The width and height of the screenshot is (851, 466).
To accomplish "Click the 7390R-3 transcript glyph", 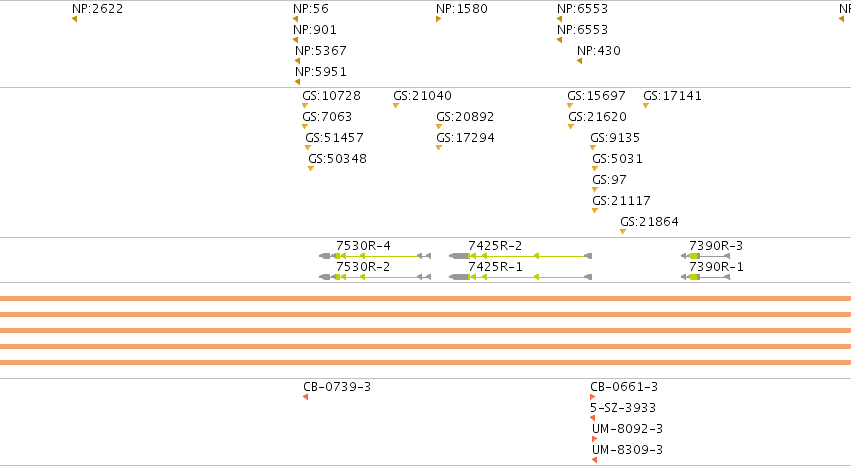I will point(706,256).
